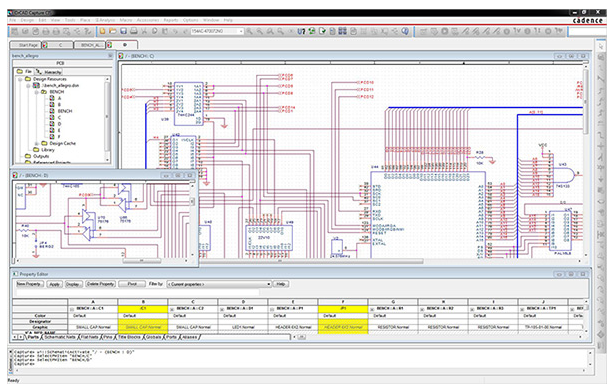This screenshot has height=389, width=616.
Task: Open the File menu
Action: [13, 20]
